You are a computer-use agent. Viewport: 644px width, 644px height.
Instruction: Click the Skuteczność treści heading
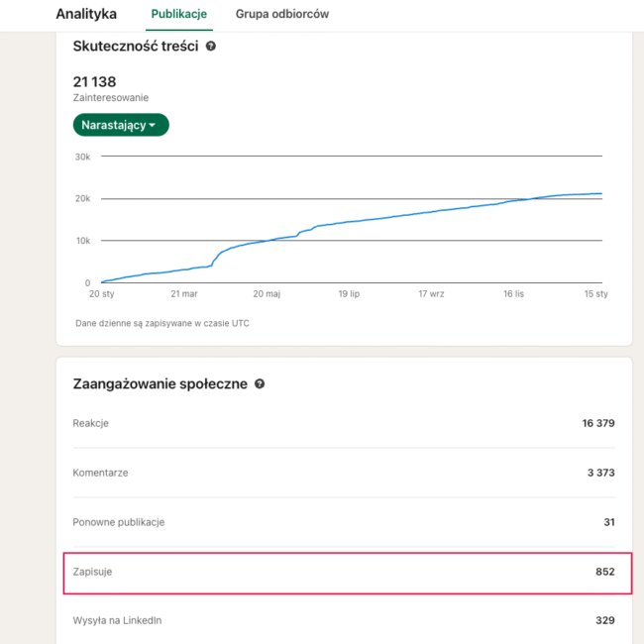click(136, 46)
